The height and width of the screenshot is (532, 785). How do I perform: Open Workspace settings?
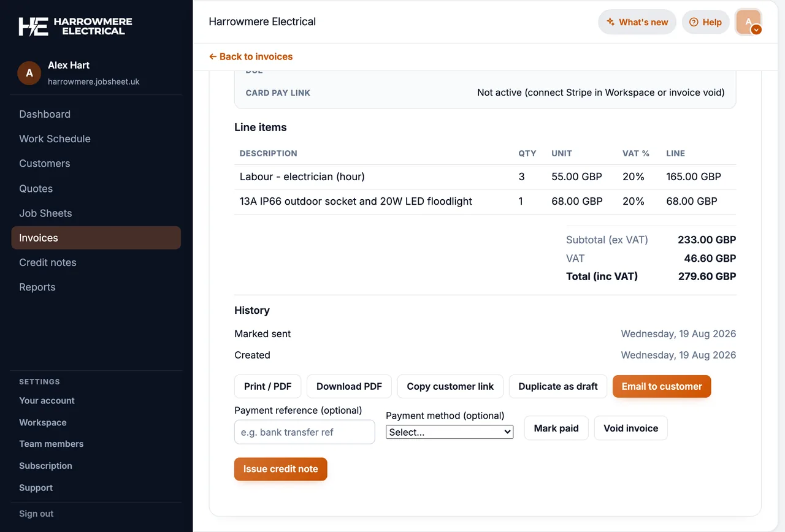click(43, 423)
